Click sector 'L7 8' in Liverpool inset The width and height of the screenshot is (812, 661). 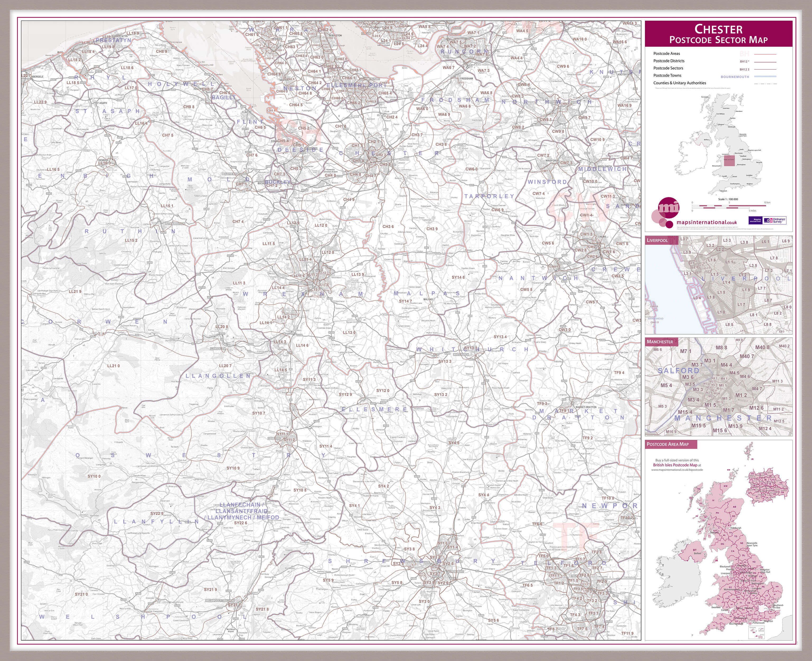pyautogui.click(x=774, y=258)
